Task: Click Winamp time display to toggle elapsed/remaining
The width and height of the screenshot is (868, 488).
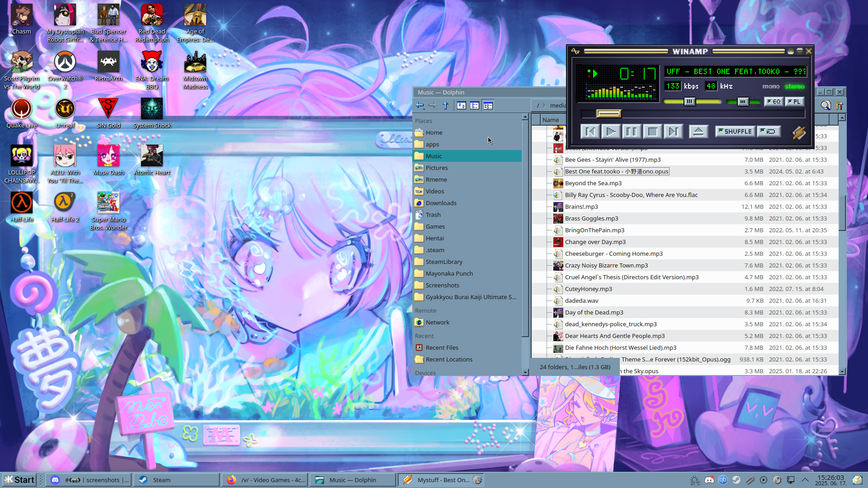Action: pyautogui.click(x=638, y=73)
